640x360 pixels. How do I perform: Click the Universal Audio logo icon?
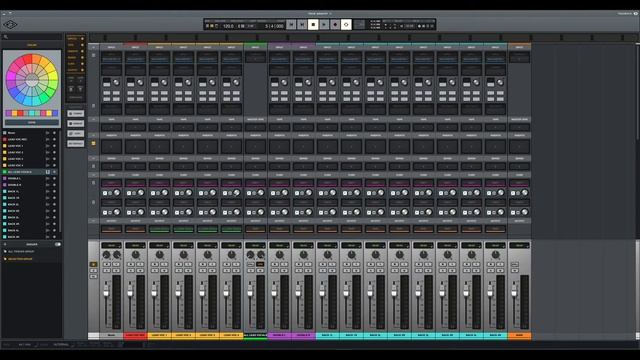click(x=10, y=25)
